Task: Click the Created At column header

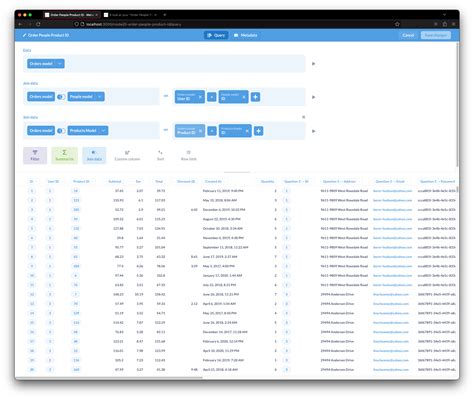Action: pos(213,181)
